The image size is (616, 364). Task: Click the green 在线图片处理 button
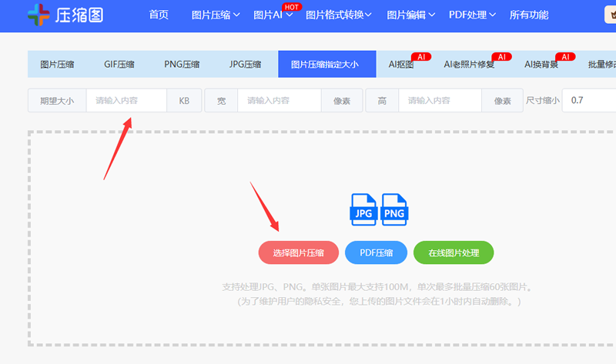point(454,252)
